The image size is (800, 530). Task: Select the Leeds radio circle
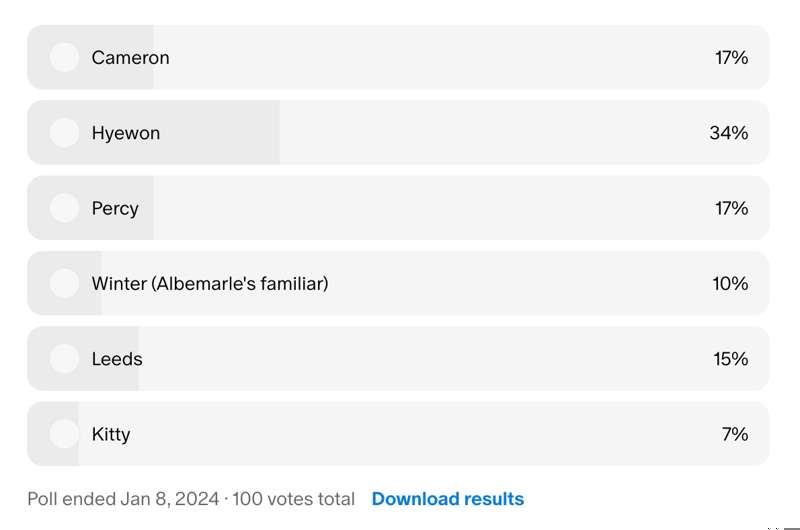64,358
